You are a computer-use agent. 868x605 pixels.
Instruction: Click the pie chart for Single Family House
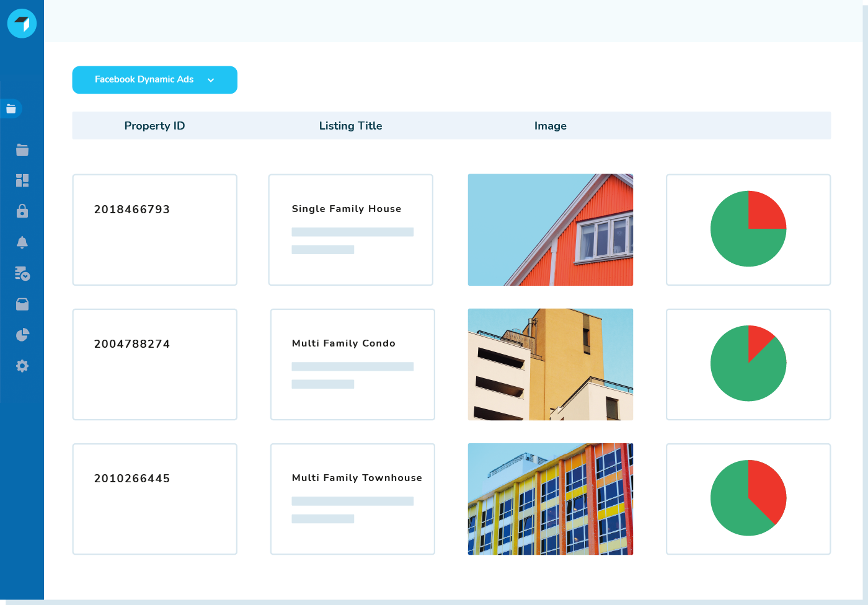click(748, 229)
